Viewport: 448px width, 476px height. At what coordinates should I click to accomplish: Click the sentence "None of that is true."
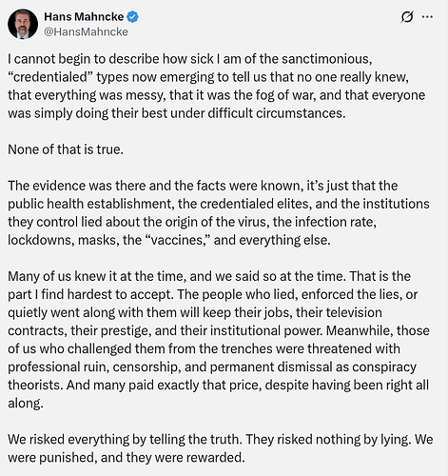[66, 149]
